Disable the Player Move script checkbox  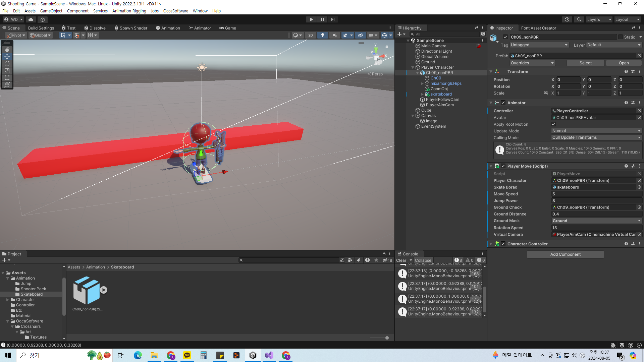click(503, 166)
